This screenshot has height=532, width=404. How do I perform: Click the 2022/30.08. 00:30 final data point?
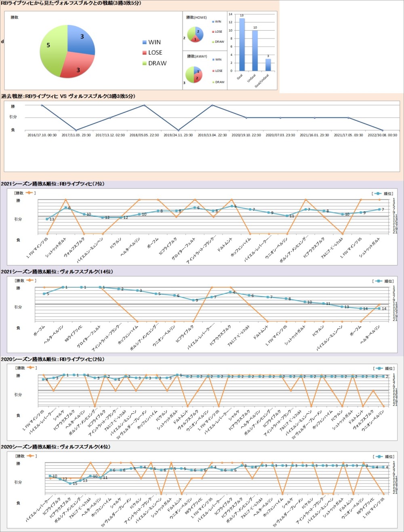(383, 130)
